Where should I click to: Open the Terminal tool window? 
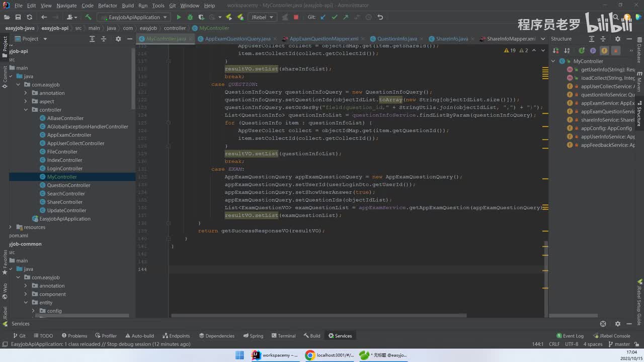click(283, 336)
